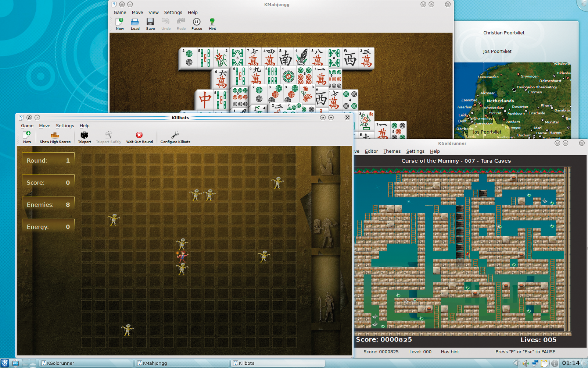Start a new KMahjongg game with New icon

pos(120,24)
